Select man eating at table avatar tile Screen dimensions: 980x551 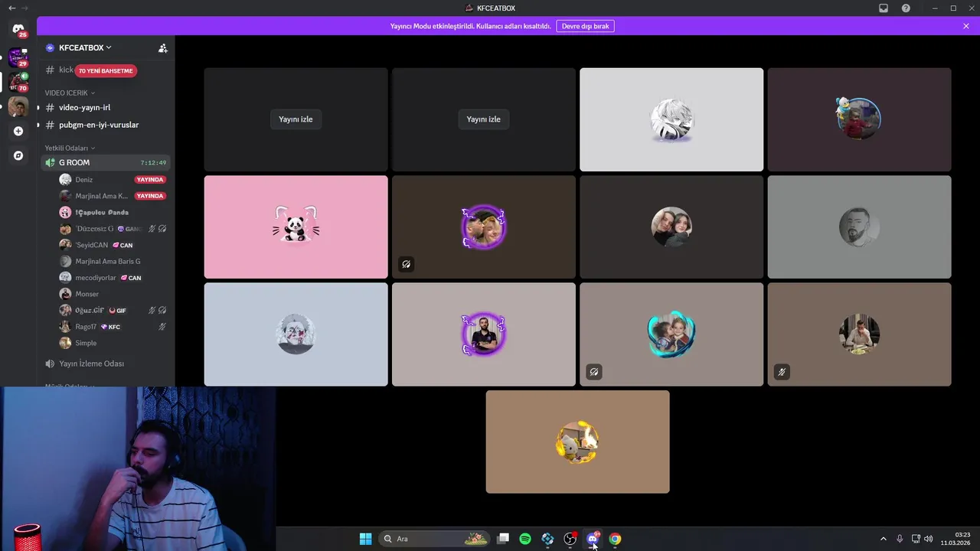click(x=859, y=334)
